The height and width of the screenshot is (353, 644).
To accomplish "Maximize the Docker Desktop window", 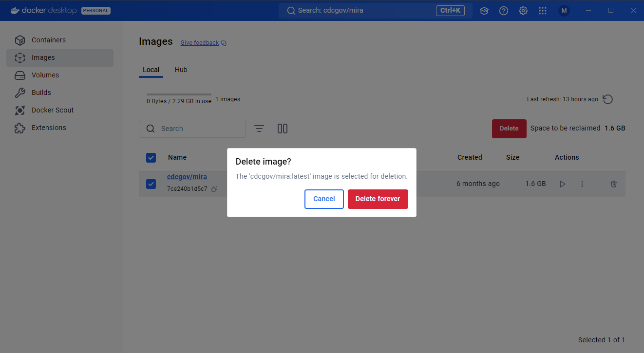I will 611,11.
